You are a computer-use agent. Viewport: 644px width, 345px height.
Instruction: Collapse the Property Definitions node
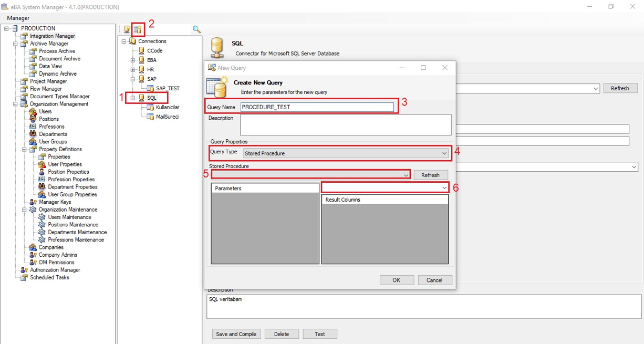[x=24, y=149]
